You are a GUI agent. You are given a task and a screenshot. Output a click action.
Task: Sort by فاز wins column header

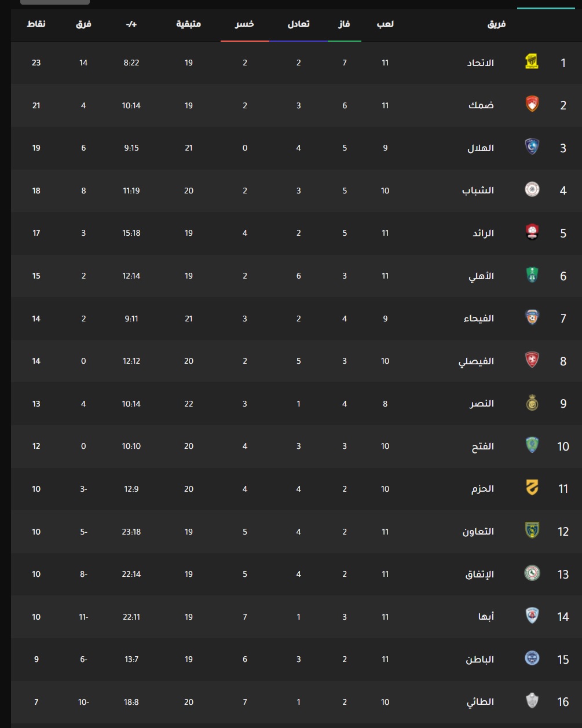click(x=344, y=24)
